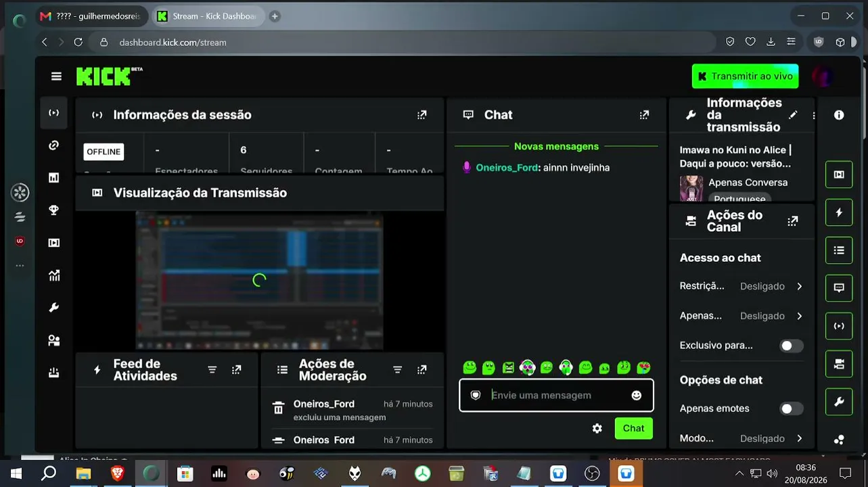Edit the stream information with the pencil icon
Image resolution: width=868 pixels, height=487 pixels.
pyautogui.click(x=793, y=115)
